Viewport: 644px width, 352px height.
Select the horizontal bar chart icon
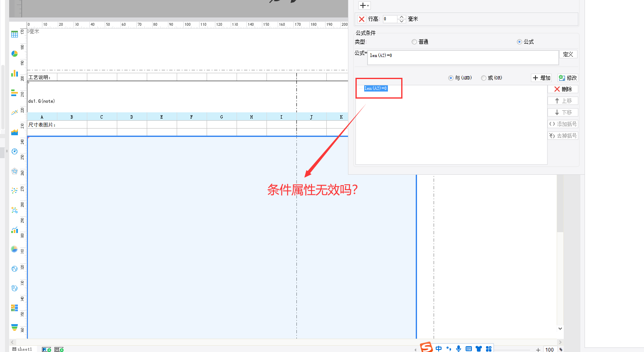[15, 93]
